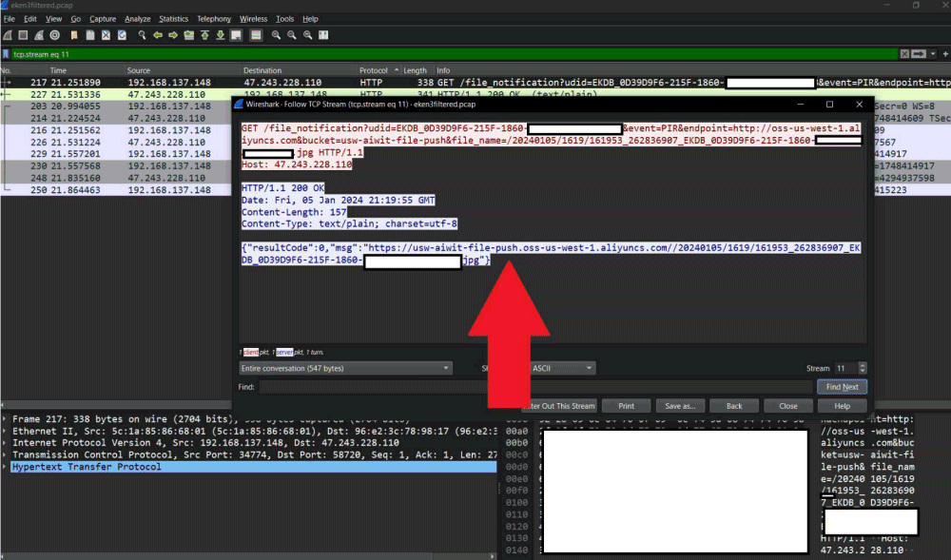This screenshot has height=560, width=951.
Task: Open the recent display filters dropdown
Action: [933, 54]
